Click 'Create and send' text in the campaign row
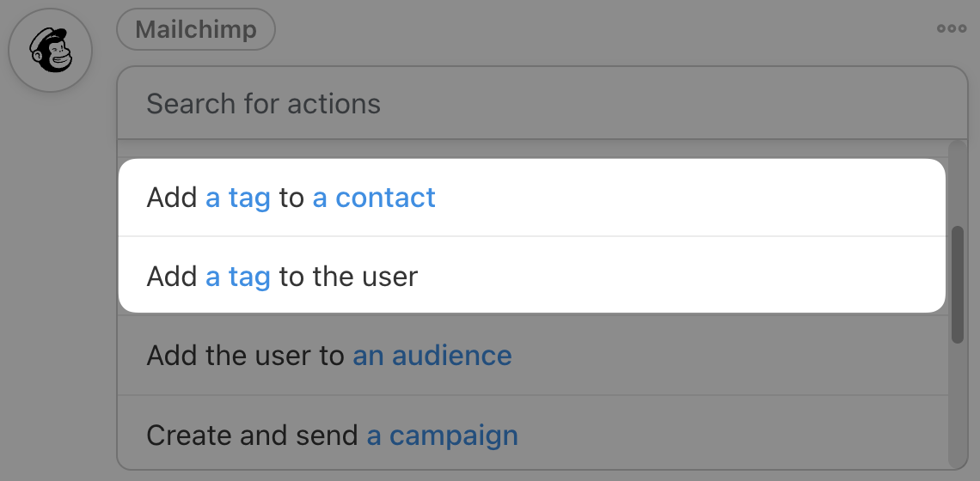The width and height of the screenshot is (980, 481). tap(252, 435)
